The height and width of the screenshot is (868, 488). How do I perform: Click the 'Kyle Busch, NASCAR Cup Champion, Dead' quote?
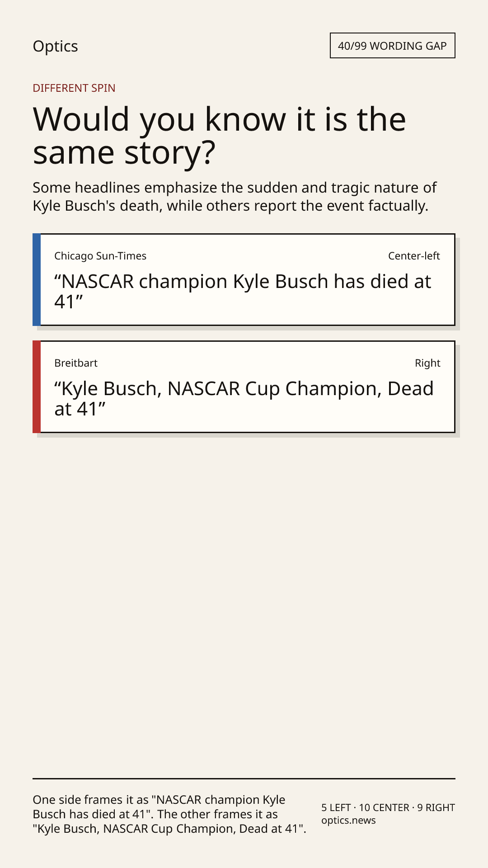[x=244, y=398]
